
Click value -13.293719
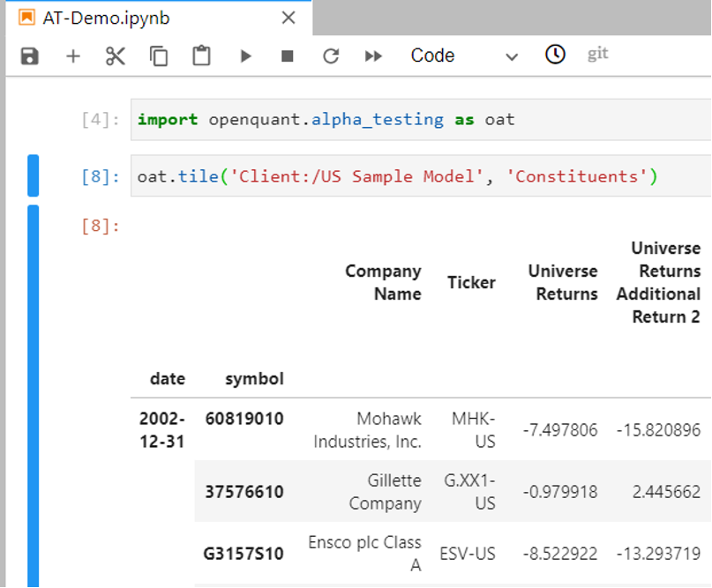click(x=658, y=554)
